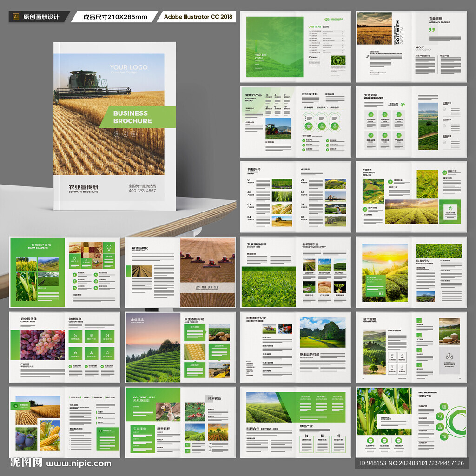Click the mountain river landscape photo
The image size is (476, 476).
point(323,332)
